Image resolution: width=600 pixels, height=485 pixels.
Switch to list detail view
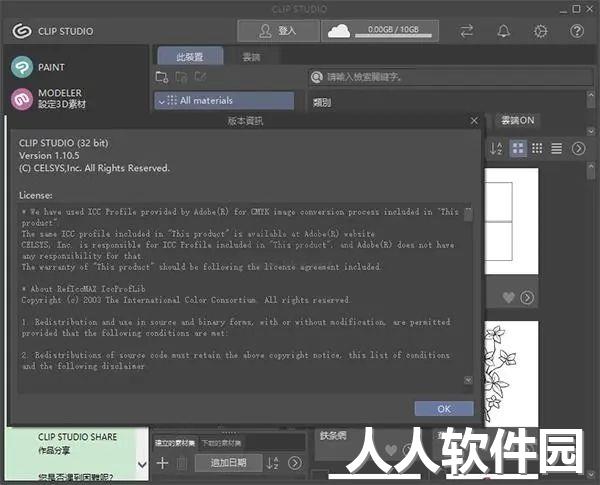click(556, 148)
